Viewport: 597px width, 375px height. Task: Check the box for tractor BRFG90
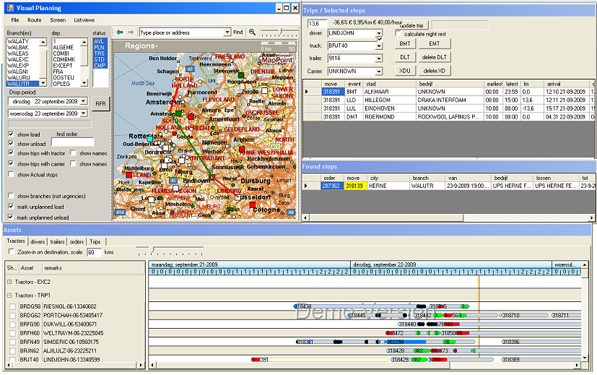pos(13,324)
